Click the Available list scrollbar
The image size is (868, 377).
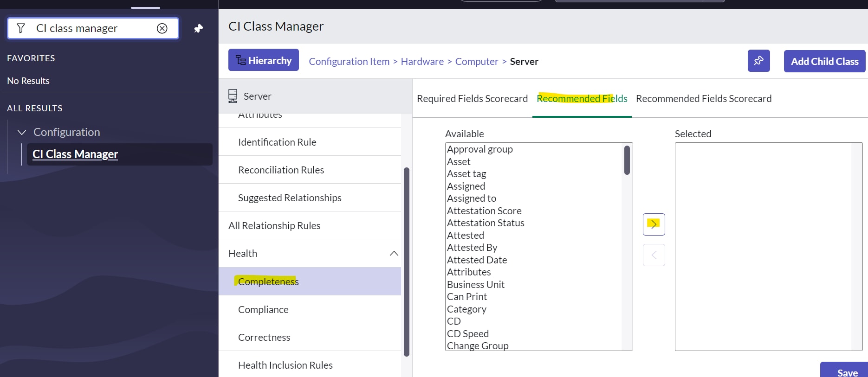click(x=627, y=160)
